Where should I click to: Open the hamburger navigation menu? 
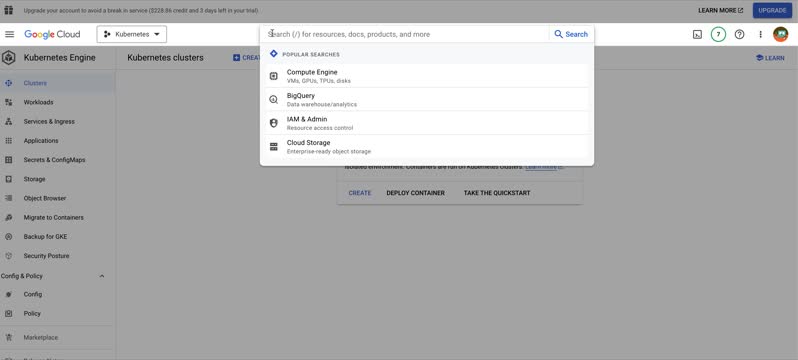click(x=9, y=34)
